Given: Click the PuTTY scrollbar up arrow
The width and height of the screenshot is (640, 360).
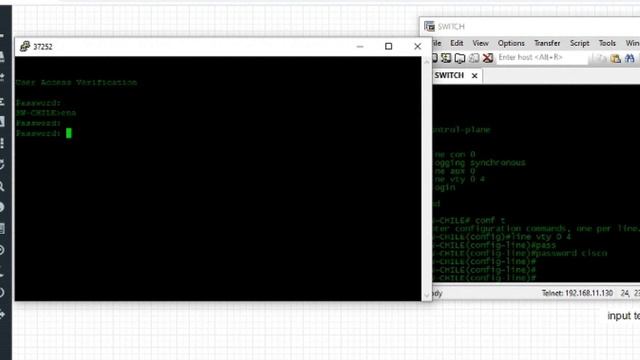Looking at the screenshot, I should pos(427,61).
